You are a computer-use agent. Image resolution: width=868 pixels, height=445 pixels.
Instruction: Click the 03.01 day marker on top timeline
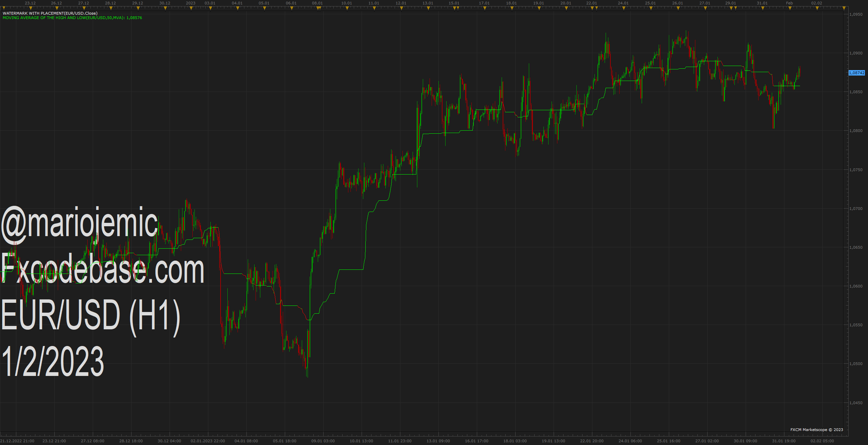210,3
